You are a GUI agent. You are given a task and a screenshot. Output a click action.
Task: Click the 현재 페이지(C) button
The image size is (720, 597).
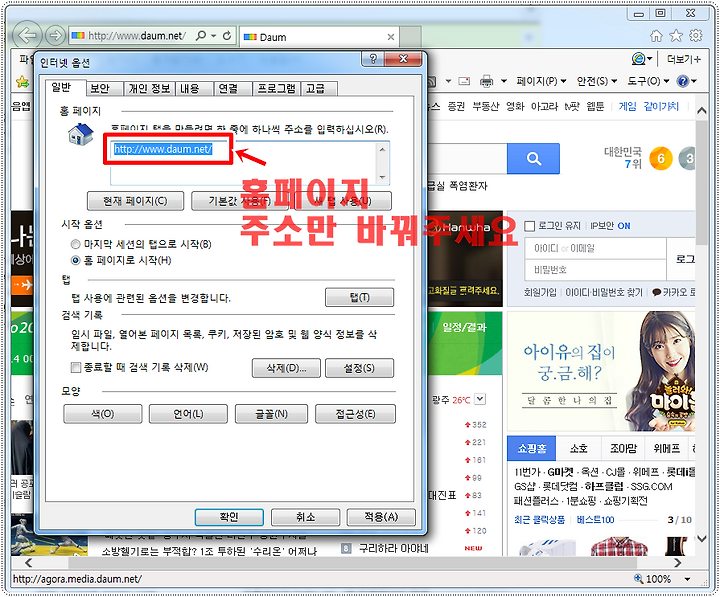(x=135, y=201)
